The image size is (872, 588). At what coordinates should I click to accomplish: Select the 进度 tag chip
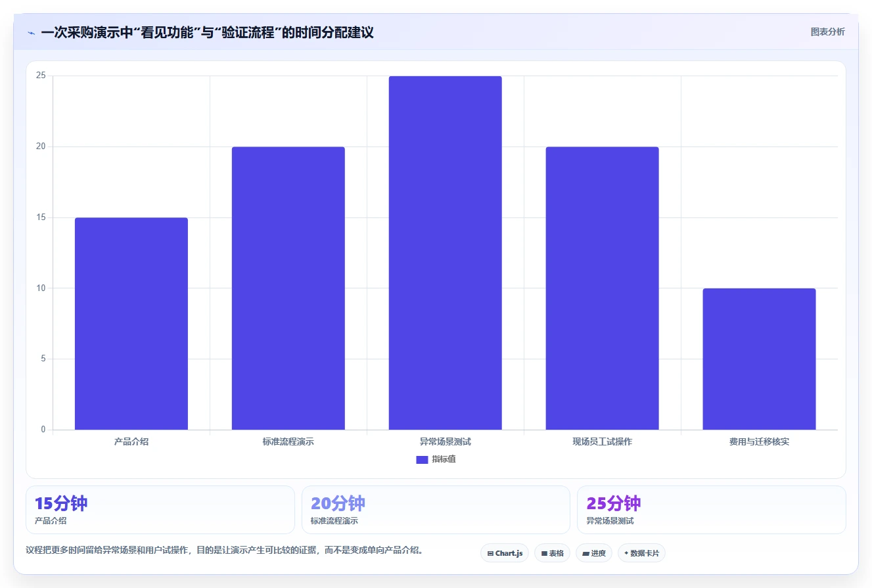click(x=594, y=553)
